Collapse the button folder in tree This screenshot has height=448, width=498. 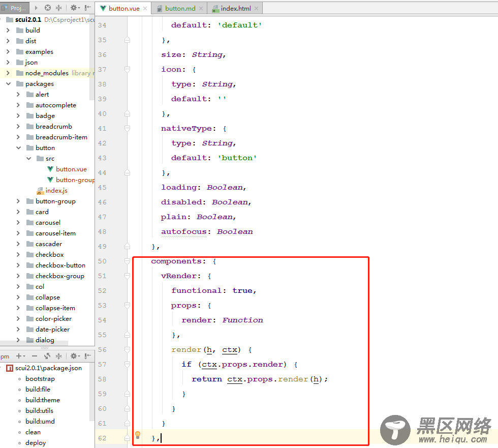pyautogui.click(x=18, y=148)
